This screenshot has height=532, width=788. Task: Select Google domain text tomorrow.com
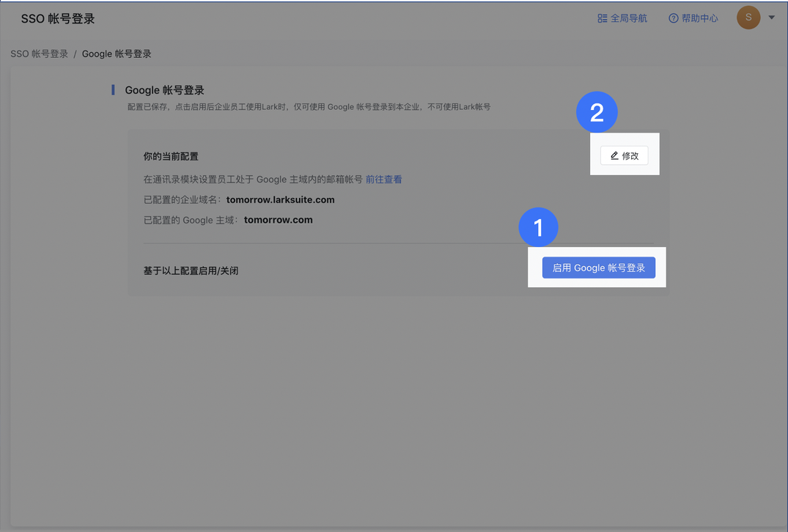[279, 220]
